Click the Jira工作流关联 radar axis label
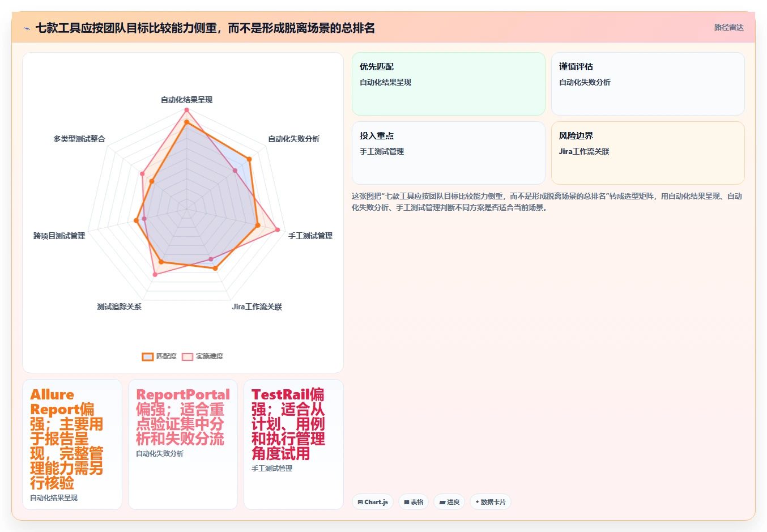 point(257,307)
